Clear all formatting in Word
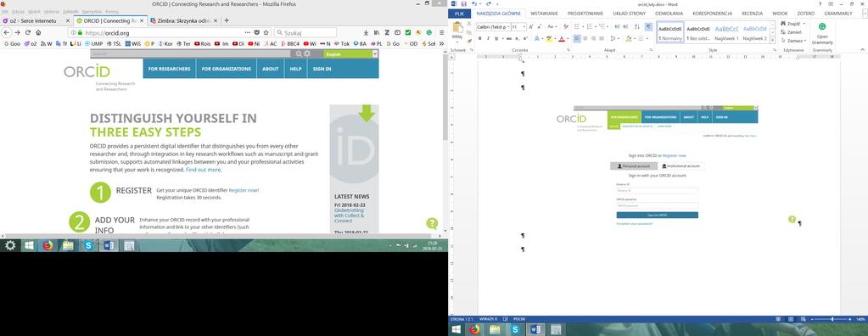Screen dimensions: 868x336 click(x=565, y=26)
